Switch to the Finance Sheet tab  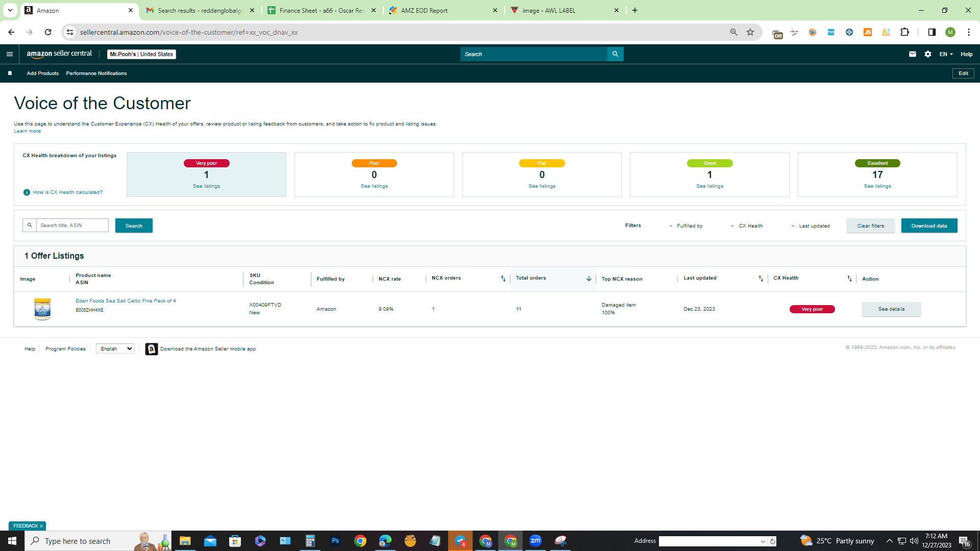pyautogui.click(x=322, y=10)
